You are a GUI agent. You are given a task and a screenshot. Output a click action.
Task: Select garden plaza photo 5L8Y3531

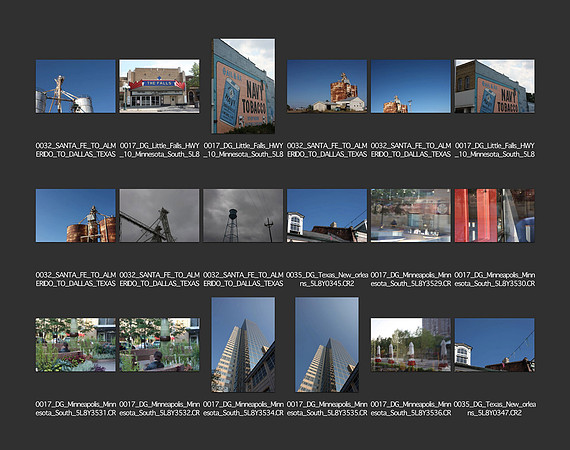(x=76, y=345)
